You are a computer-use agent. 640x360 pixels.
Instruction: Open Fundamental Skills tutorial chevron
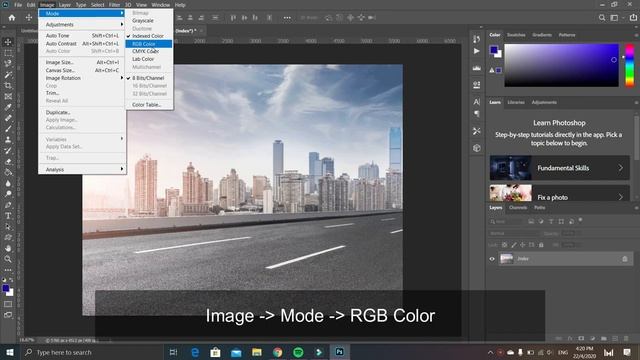point(620,168)
